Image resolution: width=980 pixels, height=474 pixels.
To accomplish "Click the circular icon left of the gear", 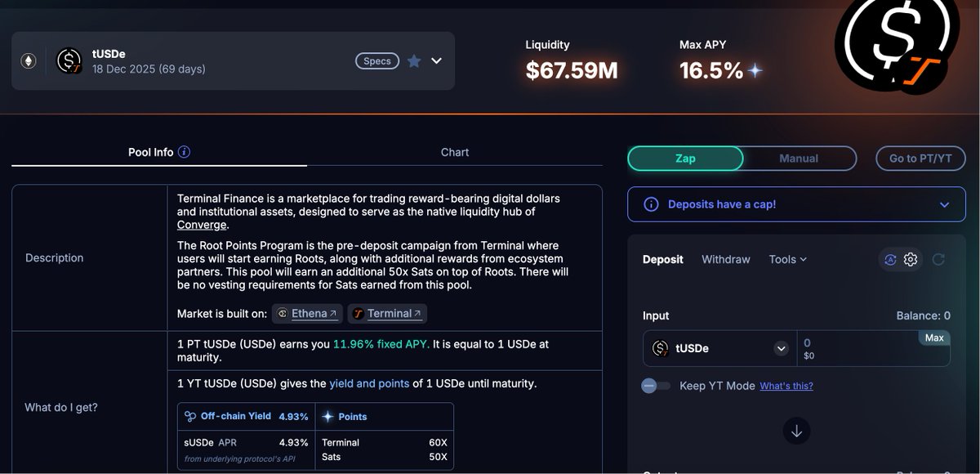I will click(x=890, y=259).
